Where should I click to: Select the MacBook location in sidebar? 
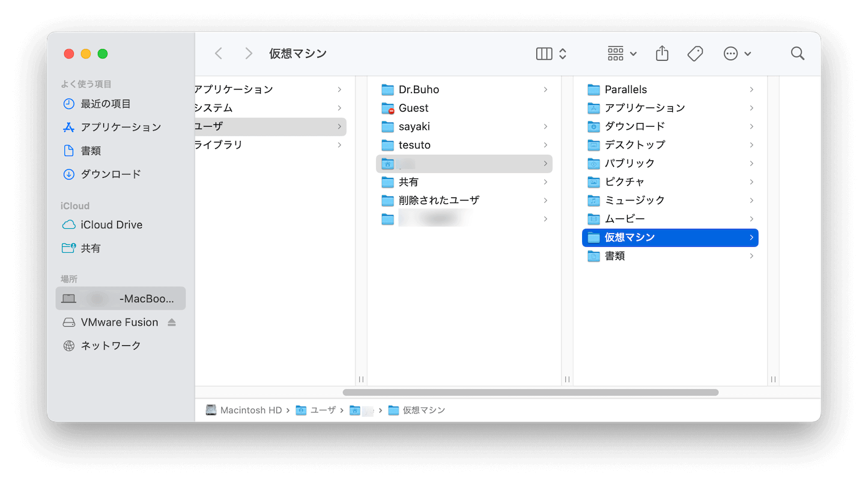(121, 298)
